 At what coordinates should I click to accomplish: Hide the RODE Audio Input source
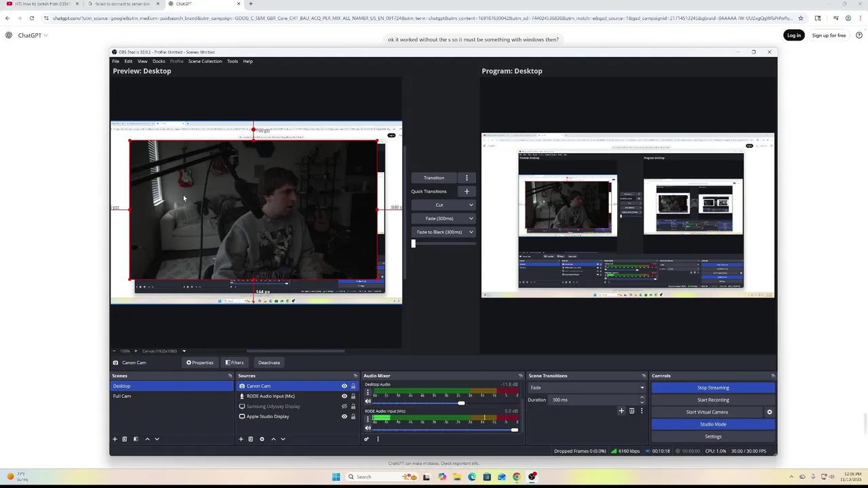(x=344, y=396)
